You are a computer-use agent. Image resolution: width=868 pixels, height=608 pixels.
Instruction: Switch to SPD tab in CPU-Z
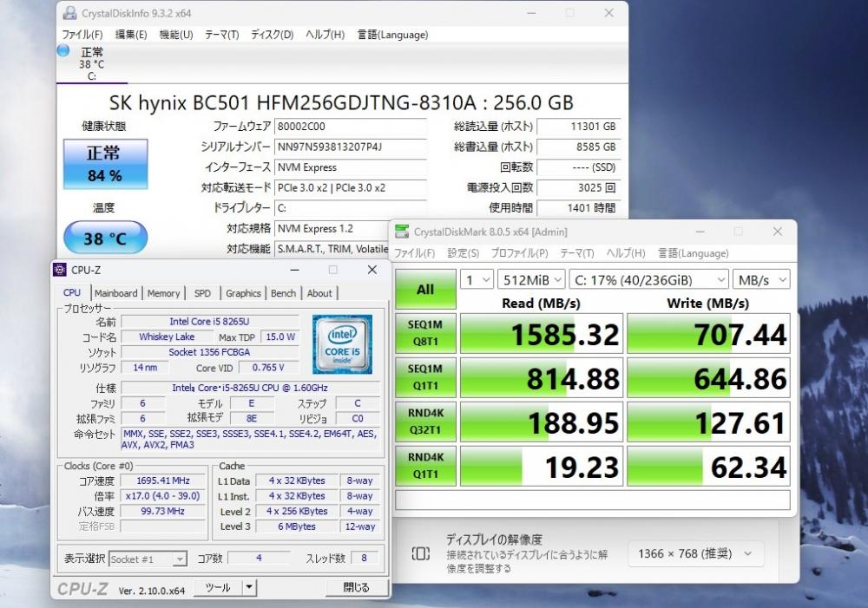[202, 293]
